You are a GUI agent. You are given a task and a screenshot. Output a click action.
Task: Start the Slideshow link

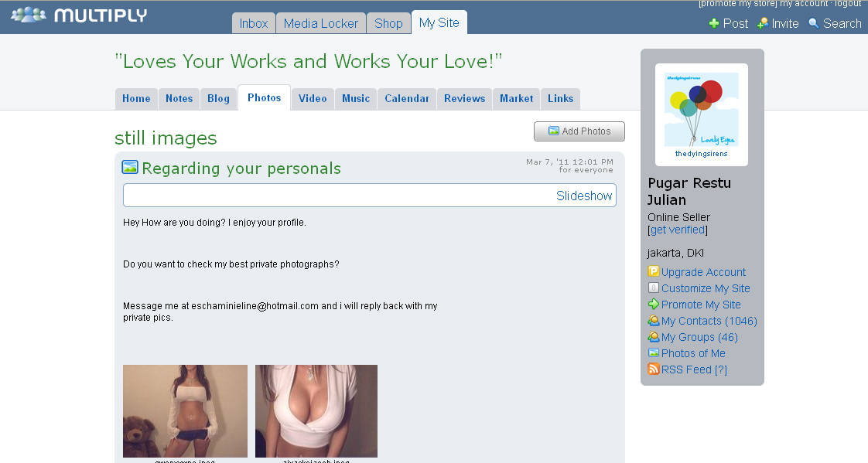click(584, 196)
